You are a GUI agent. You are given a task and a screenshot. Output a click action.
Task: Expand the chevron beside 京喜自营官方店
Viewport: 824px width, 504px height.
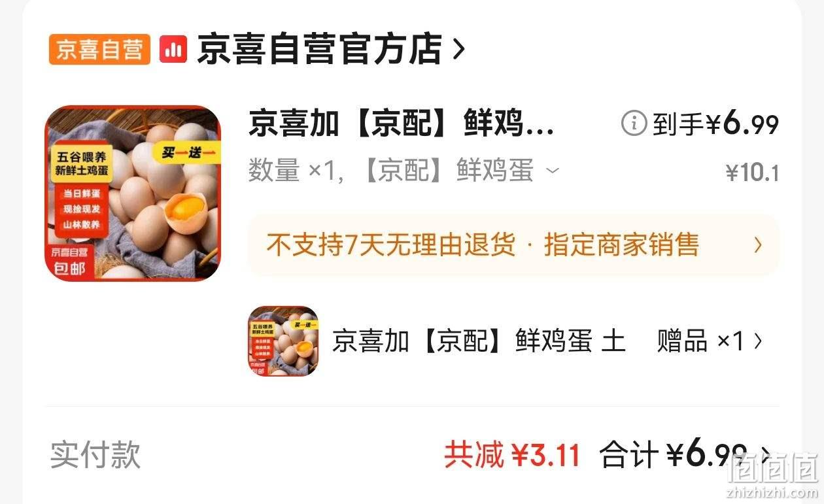point(458,50)
